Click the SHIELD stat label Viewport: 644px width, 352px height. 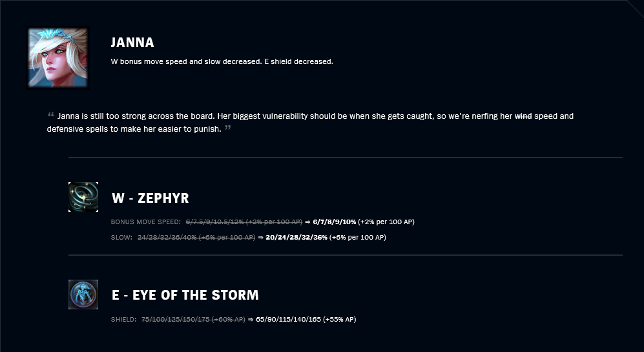123,319
